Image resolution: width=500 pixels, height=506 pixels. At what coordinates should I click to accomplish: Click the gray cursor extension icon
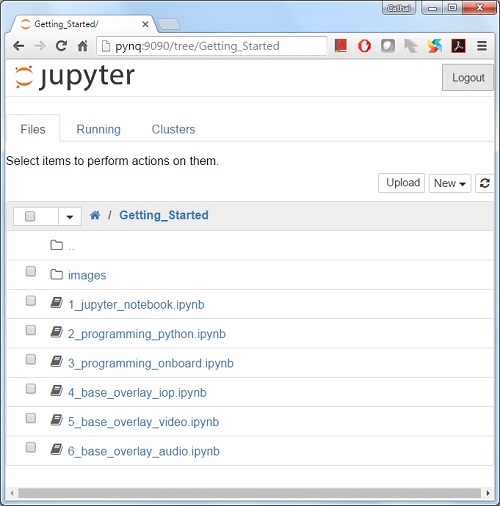pos(411,46)
